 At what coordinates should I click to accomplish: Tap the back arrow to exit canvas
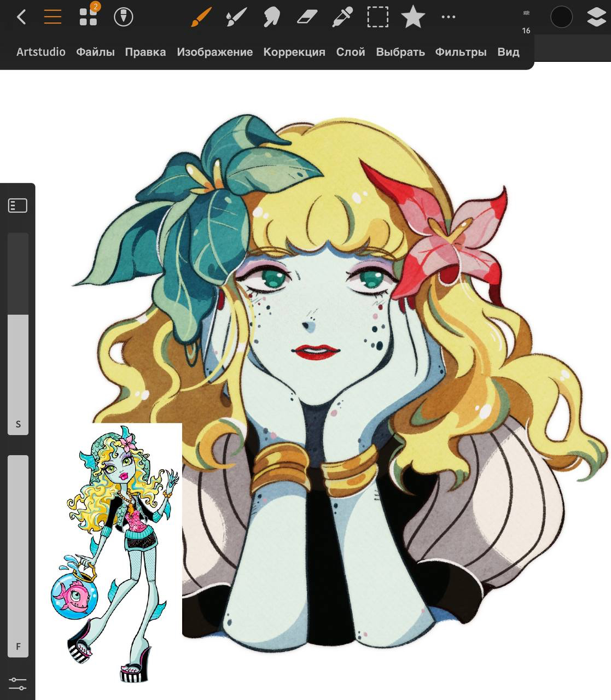(x=21, y=17)
